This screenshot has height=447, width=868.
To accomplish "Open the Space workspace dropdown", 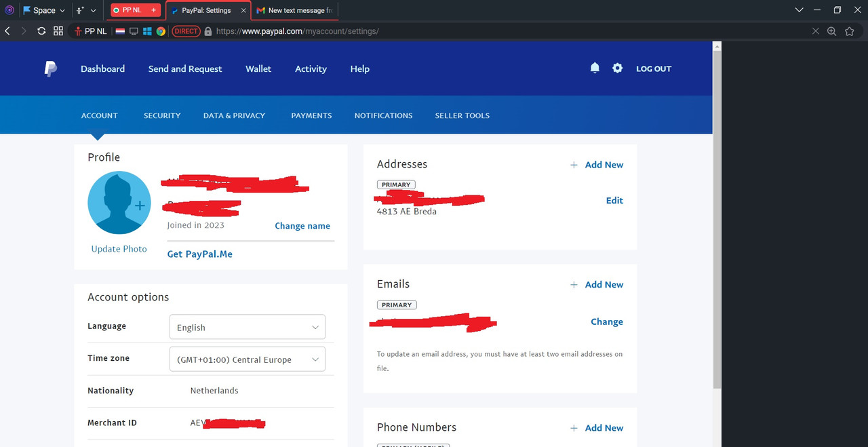I will 45,10.
